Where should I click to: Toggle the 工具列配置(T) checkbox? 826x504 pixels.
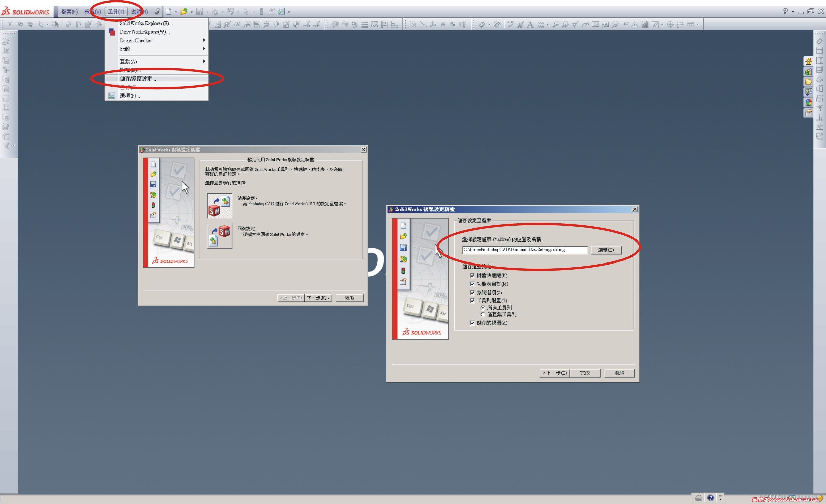[472, 301]
